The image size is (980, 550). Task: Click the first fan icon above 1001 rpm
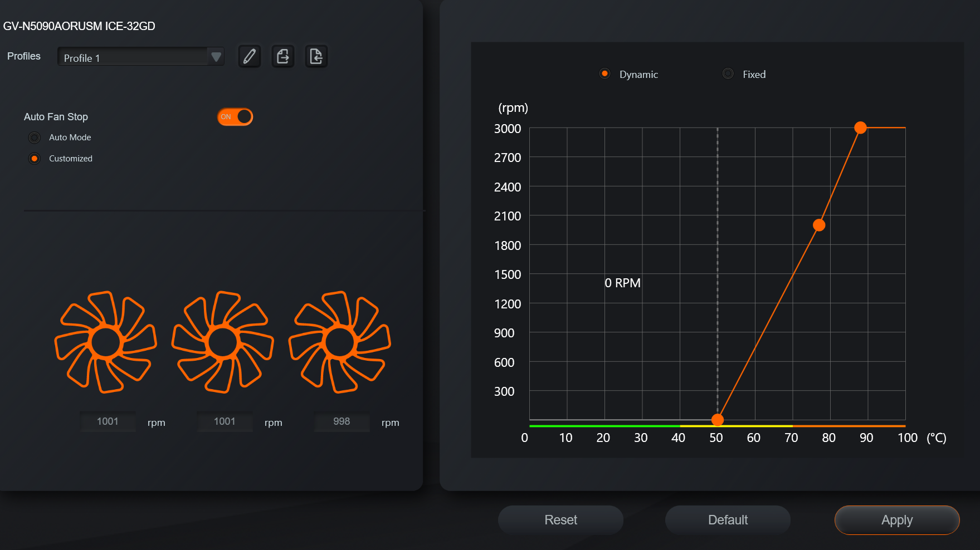click(106, 342)
